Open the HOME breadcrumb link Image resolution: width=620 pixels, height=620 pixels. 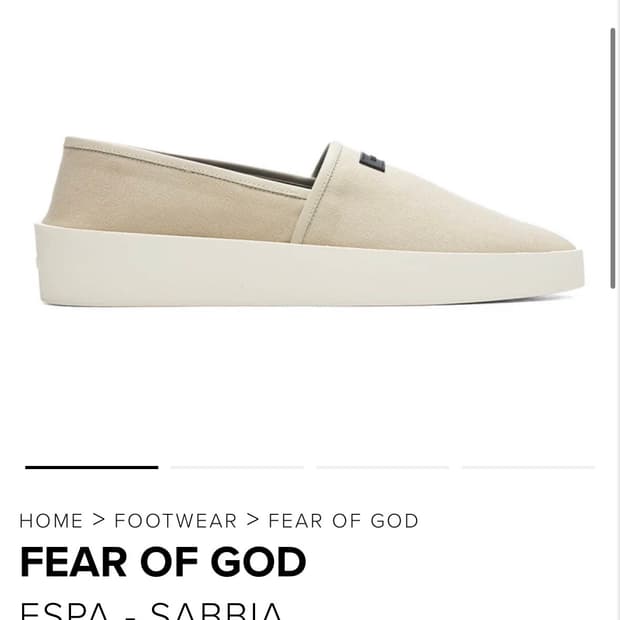[x=51, y=520]
